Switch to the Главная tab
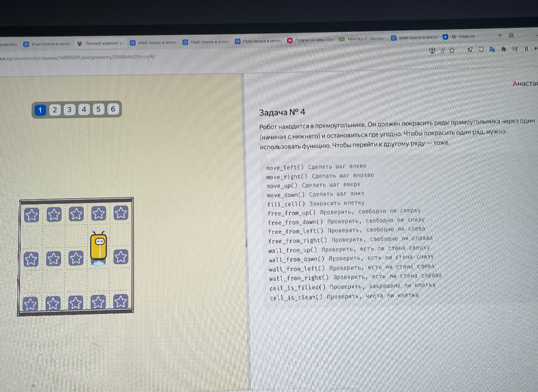Screen dimensions: 538x392 (459, 36)
